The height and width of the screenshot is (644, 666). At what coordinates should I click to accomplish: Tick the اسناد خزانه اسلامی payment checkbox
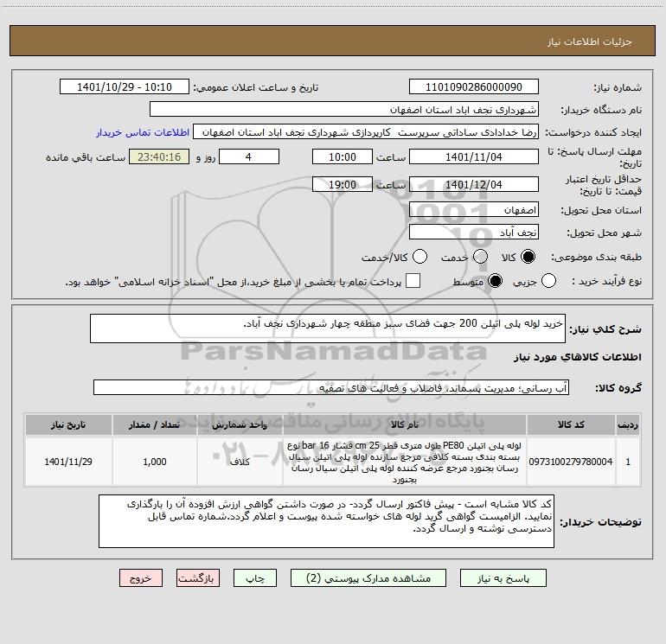coord(413,281)
